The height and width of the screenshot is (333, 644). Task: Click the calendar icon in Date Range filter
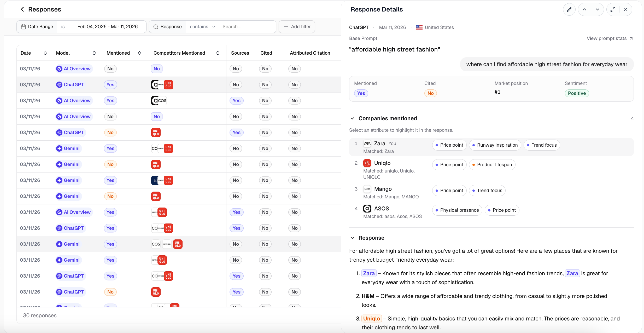(23, 27)
